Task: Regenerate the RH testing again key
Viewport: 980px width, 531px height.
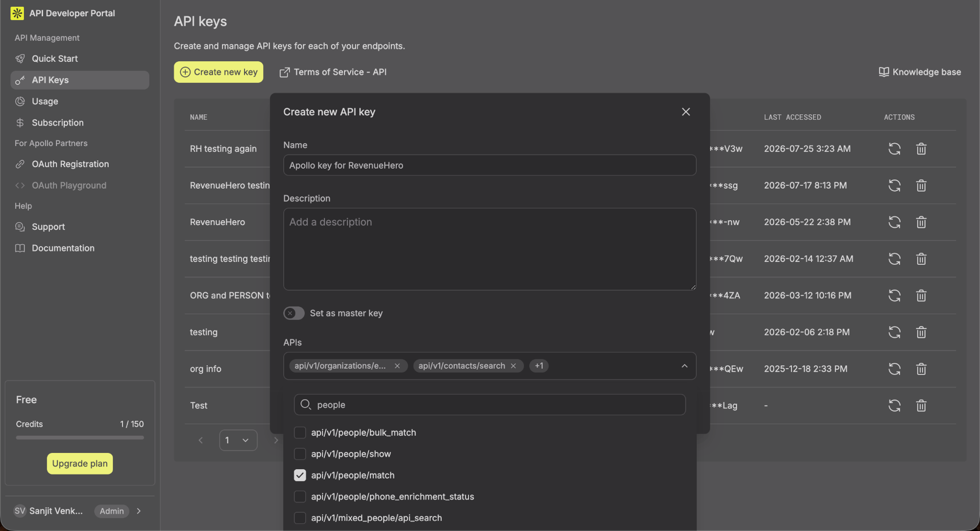Action: click(894, 149)
